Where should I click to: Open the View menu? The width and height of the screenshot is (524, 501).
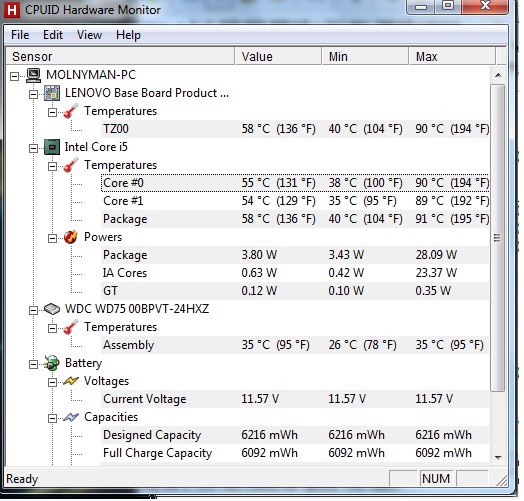(x=89, y=35)
